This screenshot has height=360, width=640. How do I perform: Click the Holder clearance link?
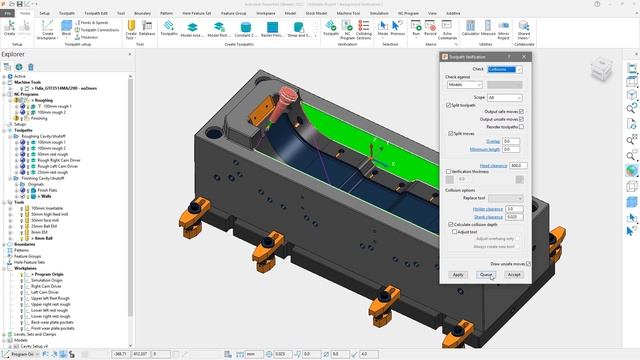[488, 209]
